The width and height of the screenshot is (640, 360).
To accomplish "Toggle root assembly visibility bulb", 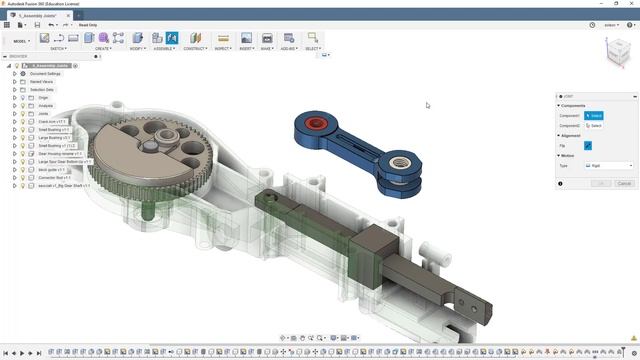I will pos(17,66).
